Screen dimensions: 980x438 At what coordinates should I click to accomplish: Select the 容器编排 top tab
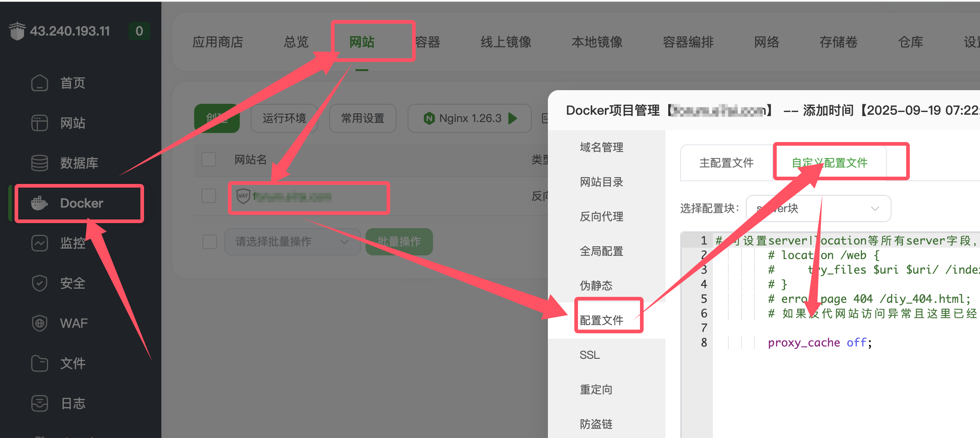pyautogui.click(x=688, y=42)
